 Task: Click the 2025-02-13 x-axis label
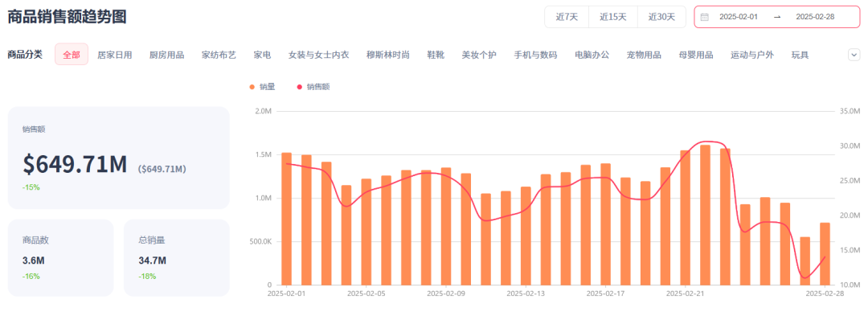click(x=526, y=294)
